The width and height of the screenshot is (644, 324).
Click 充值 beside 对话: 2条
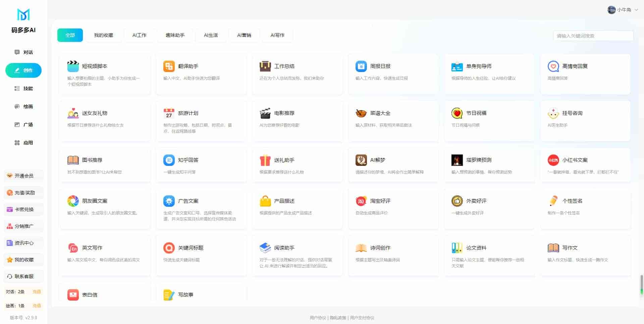click(x=37, y=292)
